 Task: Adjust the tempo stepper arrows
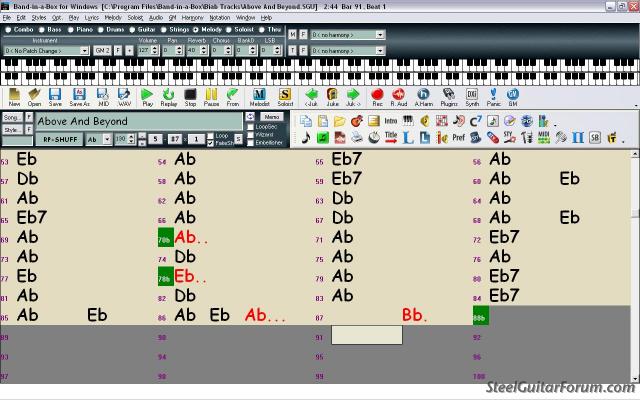[131, 139]
